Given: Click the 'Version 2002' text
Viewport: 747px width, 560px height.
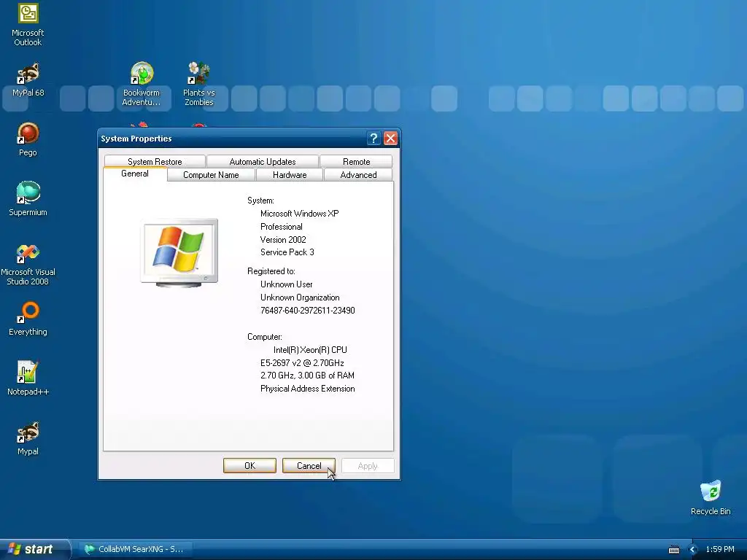Looking at the screenshot, I should click(x=283, y=239).
